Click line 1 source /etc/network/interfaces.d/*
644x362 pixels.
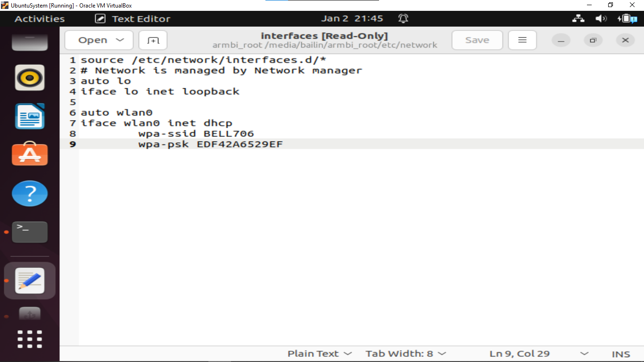(204, 60)
